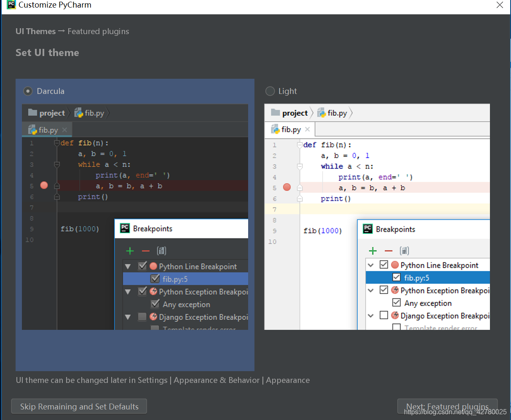This screenshot has width=511, height=420.
Task: Click Breakpoints PC icon in Light preview
Action: (368, 228)
